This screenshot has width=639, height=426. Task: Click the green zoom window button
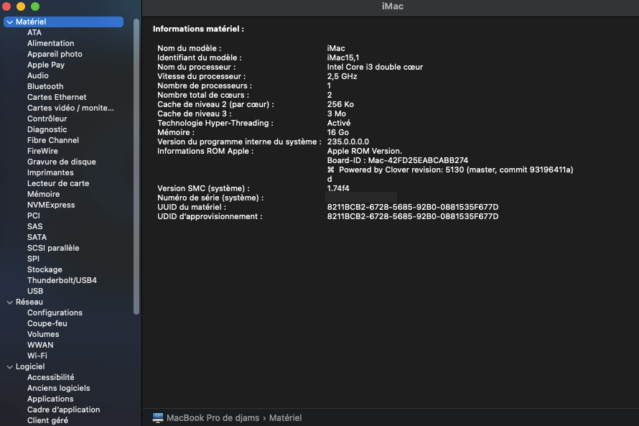pos(35,6)
